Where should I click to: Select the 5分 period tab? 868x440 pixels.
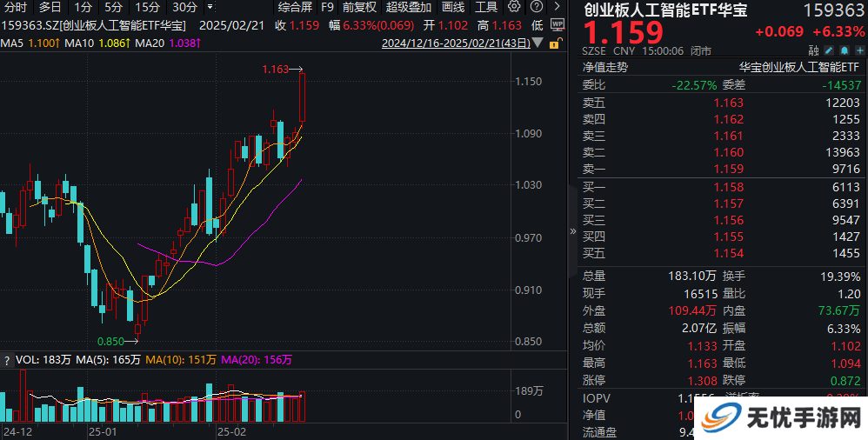(x=113, y=7)
